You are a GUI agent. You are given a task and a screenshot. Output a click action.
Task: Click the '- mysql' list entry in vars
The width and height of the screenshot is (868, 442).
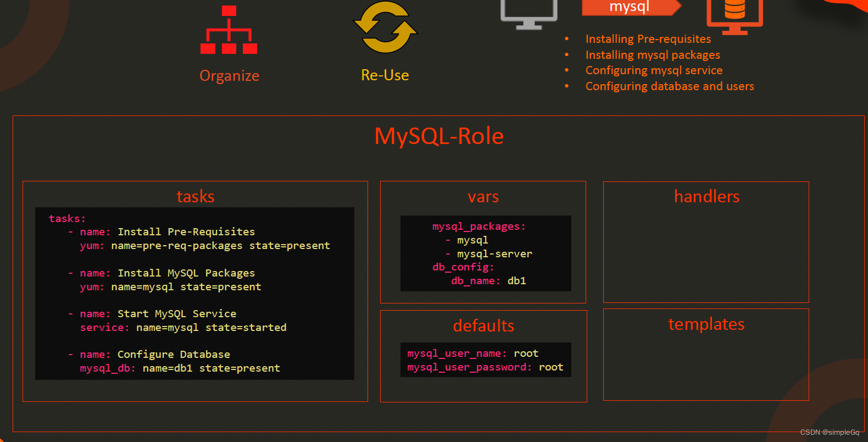tap(466, 240)
